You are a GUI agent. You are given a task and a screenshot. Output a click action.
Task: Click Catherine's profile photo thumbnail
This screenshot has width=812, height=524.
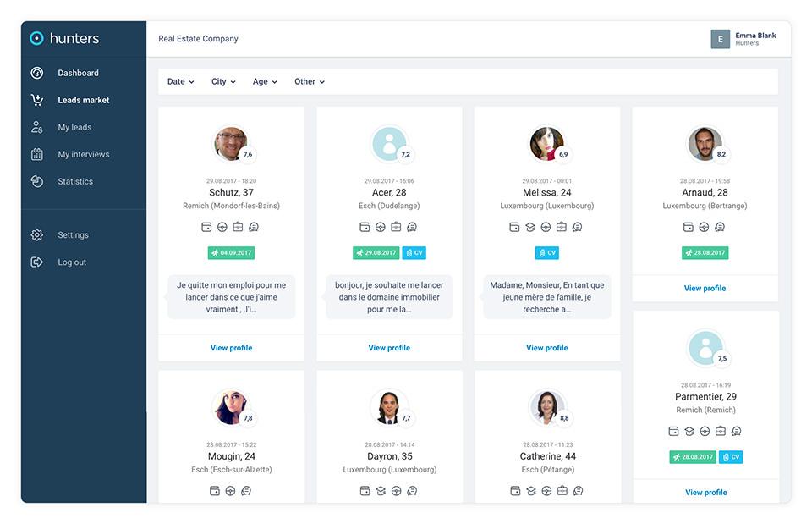pyautogui.click(x=546, y=407)
